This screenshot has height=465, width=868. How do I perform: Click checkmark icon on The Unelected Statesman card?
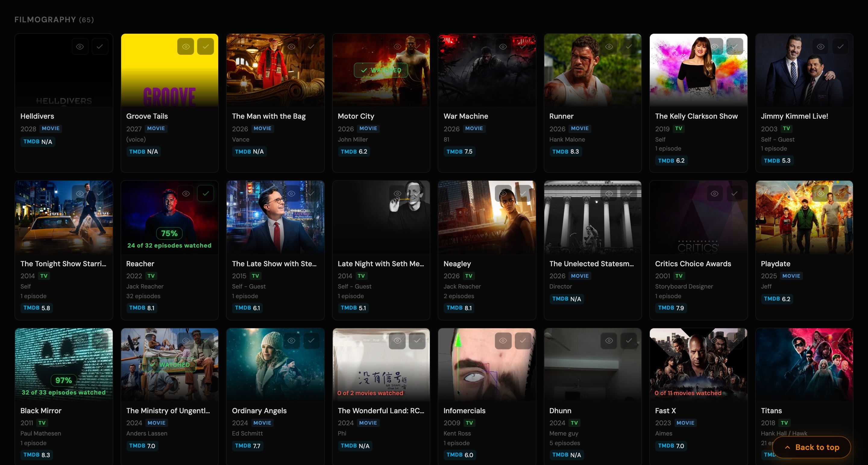coord(629,194)
